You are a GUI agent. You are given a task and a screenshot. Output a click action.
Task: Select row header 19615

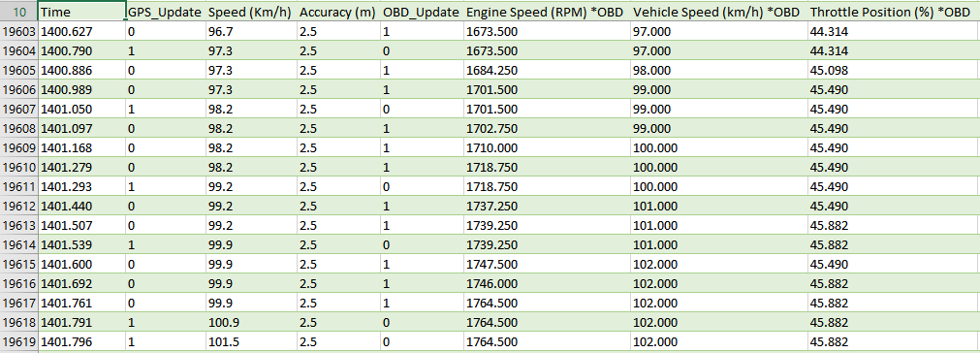pos(18,265)
